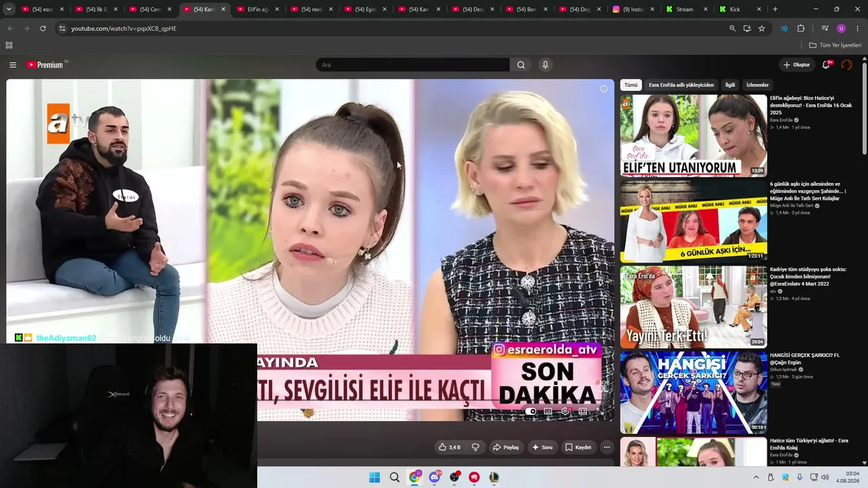Click the Soru ask button
868x488 pixels.
click(x=542, y=447)
